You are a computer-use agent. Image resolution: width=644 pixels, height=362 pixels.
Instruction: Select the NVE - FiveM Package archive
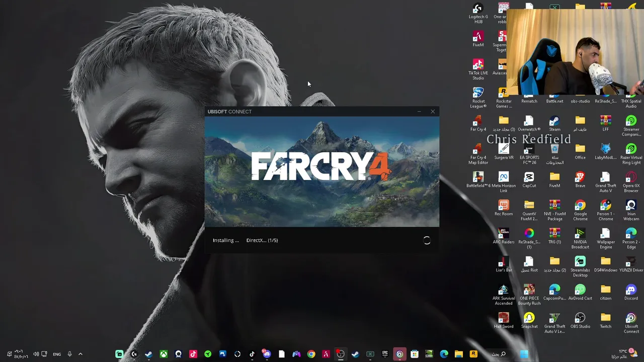[x=554, y=211]
